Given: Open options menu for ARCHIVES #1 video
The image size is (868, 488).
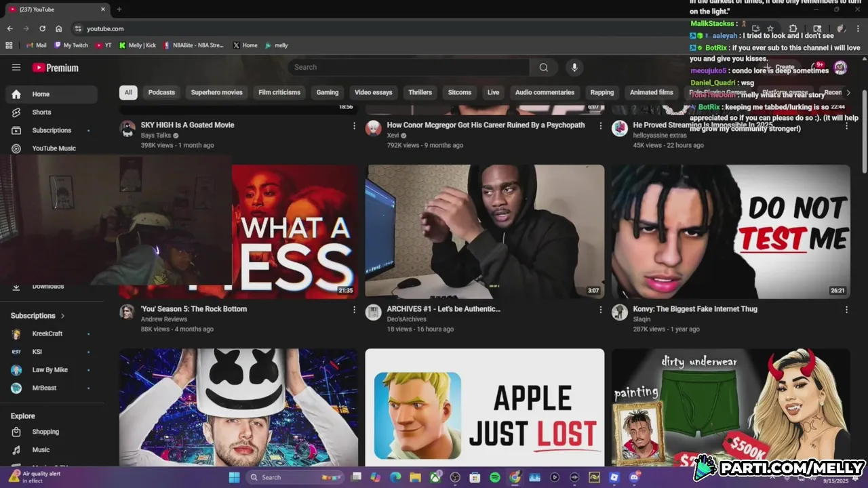Looking at the screenshot, I should pos(600,310).
